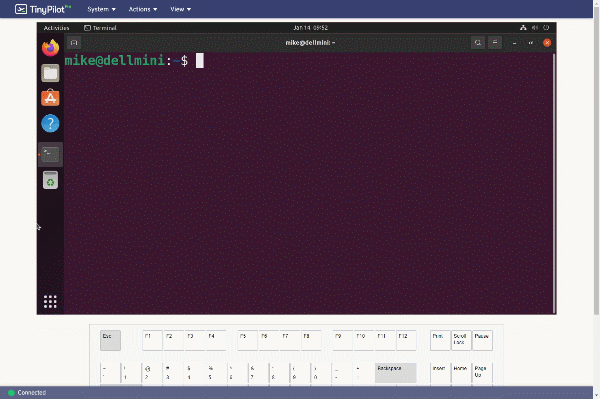Click the new tab icon in terminal header

click(74, 43)
